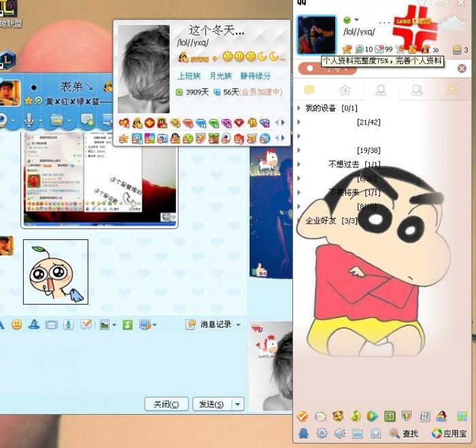
Task: Expand more shortcut icons double-arrow
Action: [x=436, y=50]
